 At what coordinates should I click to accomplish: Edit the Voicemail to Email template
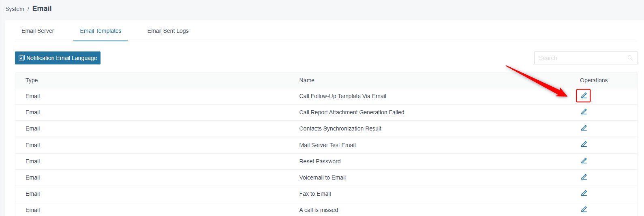coord(584,177)
